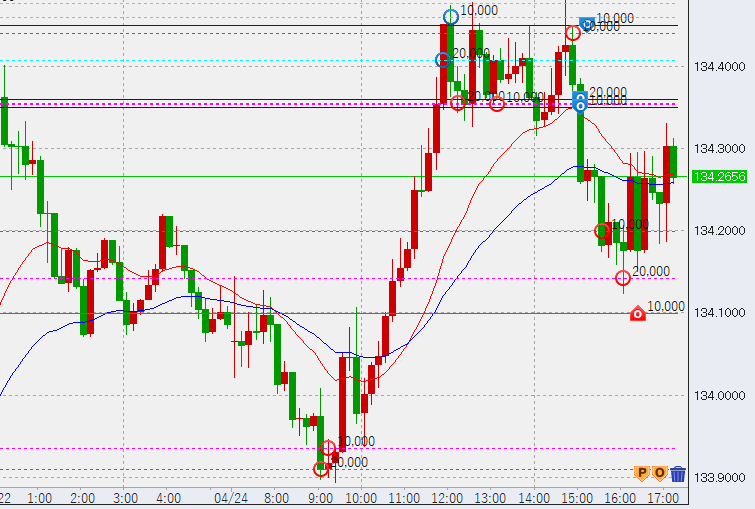Click the green current price label 134.2656
This screenshot has width=755, height=509.
(720, 177)
